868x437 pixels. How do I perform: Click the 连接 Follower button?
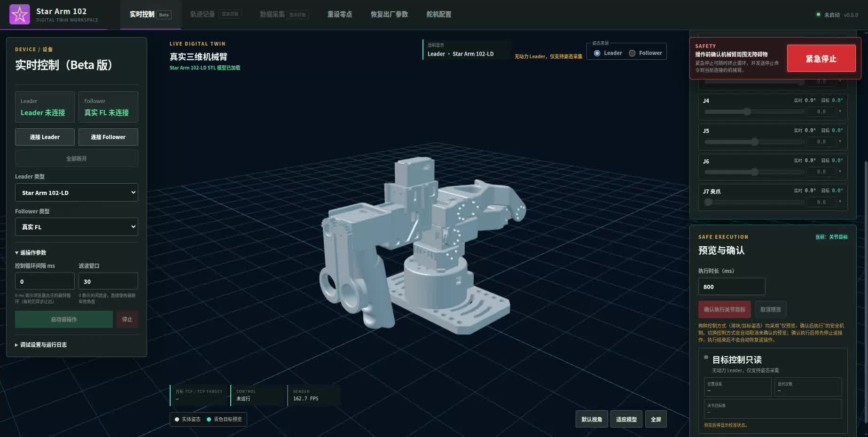coord(108,137)
